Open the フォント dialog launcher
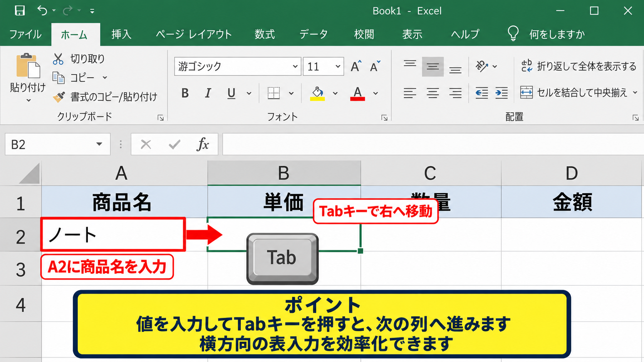This screenshot has width=644, height=362. coord(384,118)
